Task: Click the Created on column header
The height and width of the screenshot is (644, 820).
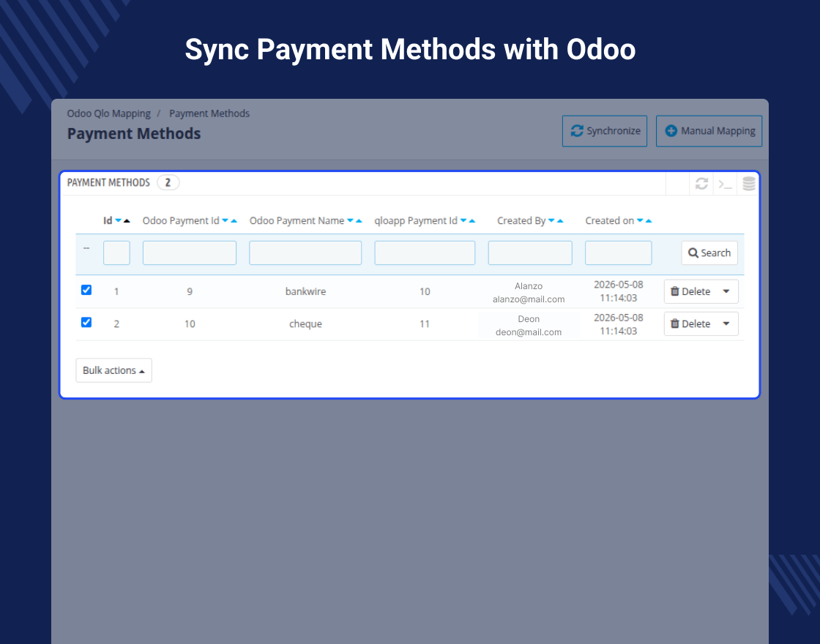Action: pos(609,220)
